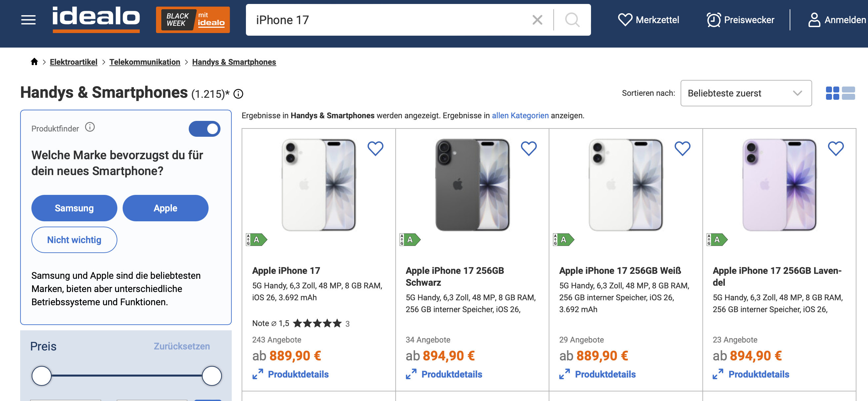Click the Produktfinder info icon
The height and width of the screenshot is (401, 868).
pos(90,127)
